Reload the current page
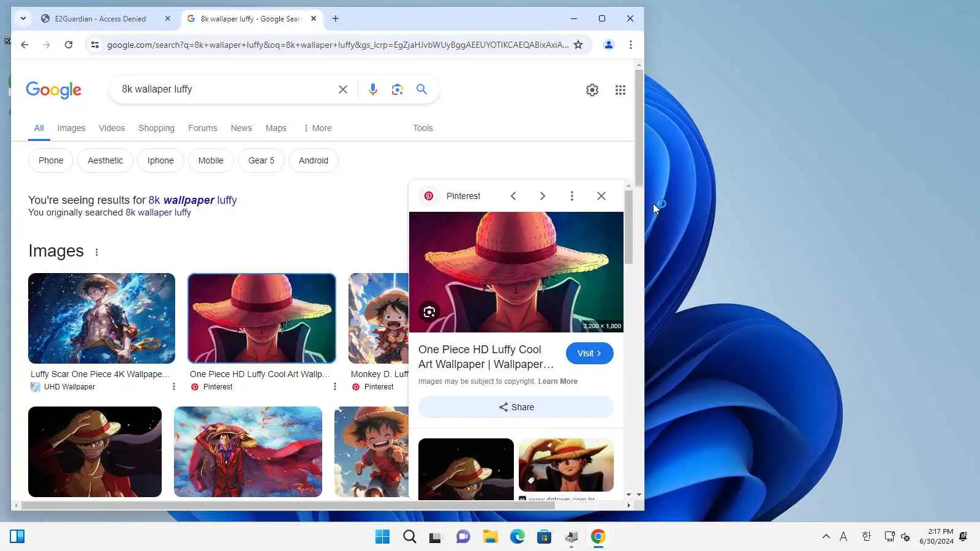980x551 pixels. (69, 45)
